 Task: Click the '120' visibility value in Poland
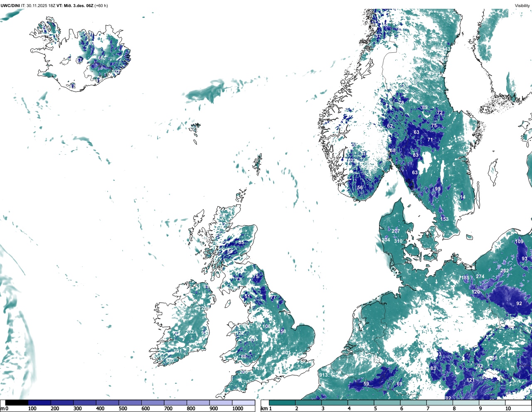[x=476, y=292]
